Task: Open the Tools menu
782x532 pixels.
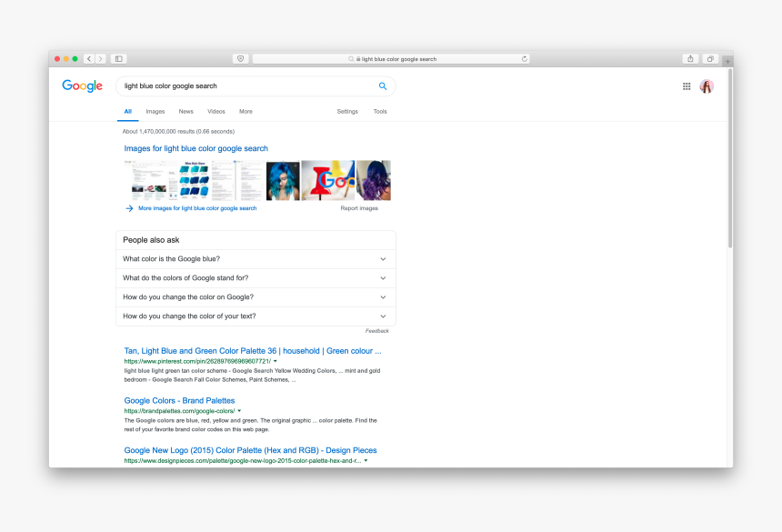Action: point(380,112)
